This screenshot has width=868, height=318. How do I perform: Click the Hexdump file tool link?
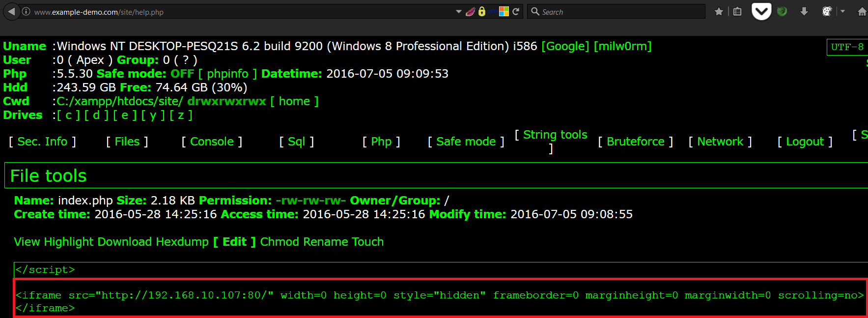point(182,242)
